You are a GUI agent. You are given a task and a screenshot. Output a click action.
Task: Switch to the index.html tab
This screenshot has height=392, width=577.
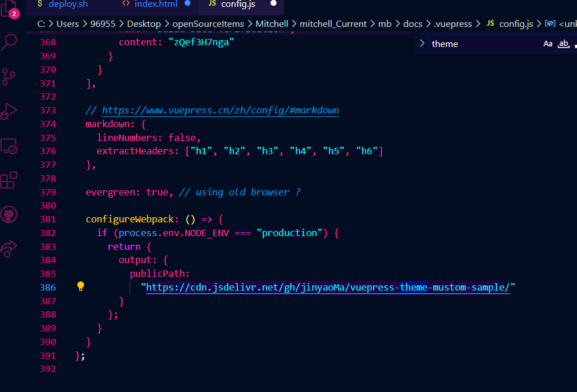pos(155,4)
